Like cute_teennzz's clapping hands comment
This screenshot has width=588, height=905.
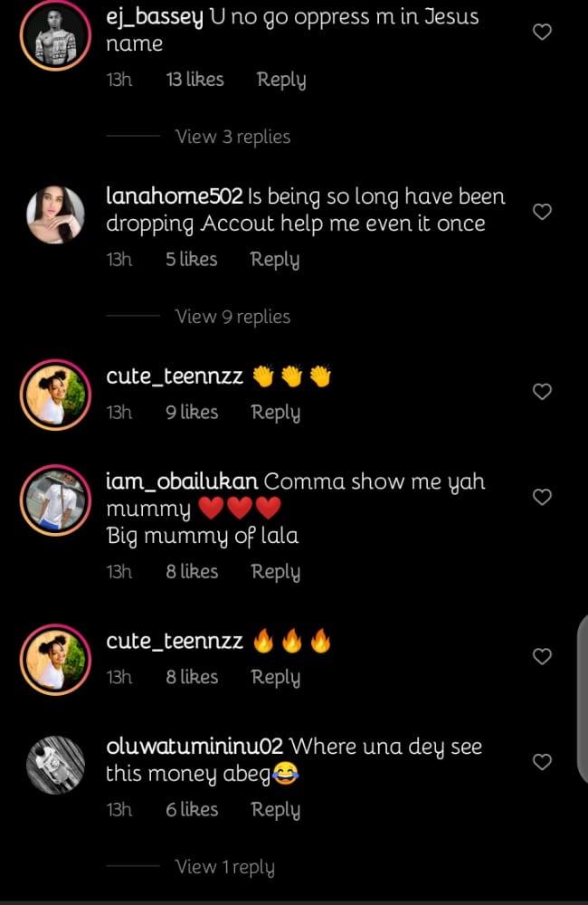pyautogui.click(x=542, y=392)
